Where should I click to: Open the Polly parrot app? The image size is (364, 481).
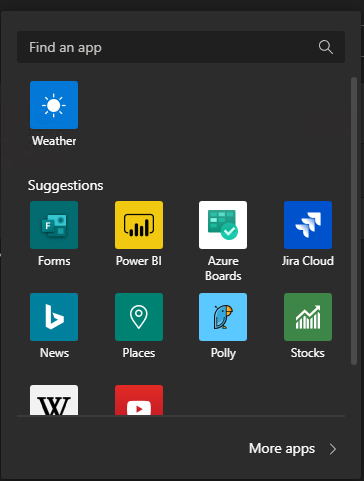click(223, 317)
